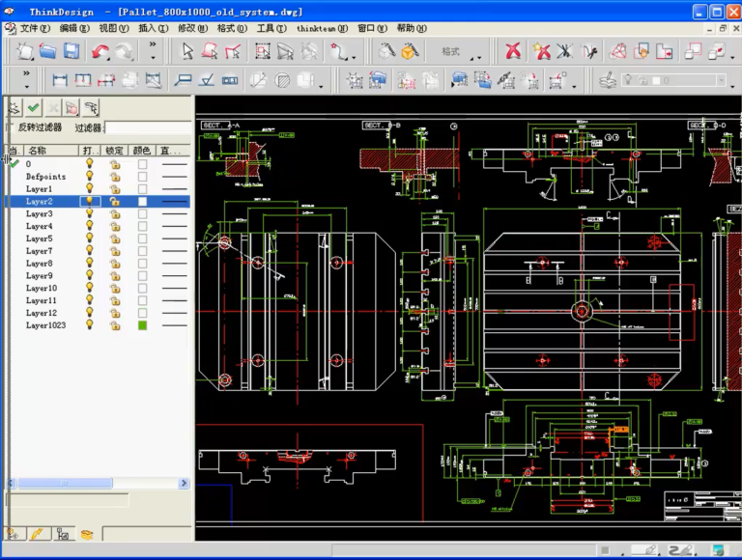This screenshot has height=560, width=742.
Task: Select the arrow pointer selection tool
Action: pyautogui.click(x=187, y=51)
